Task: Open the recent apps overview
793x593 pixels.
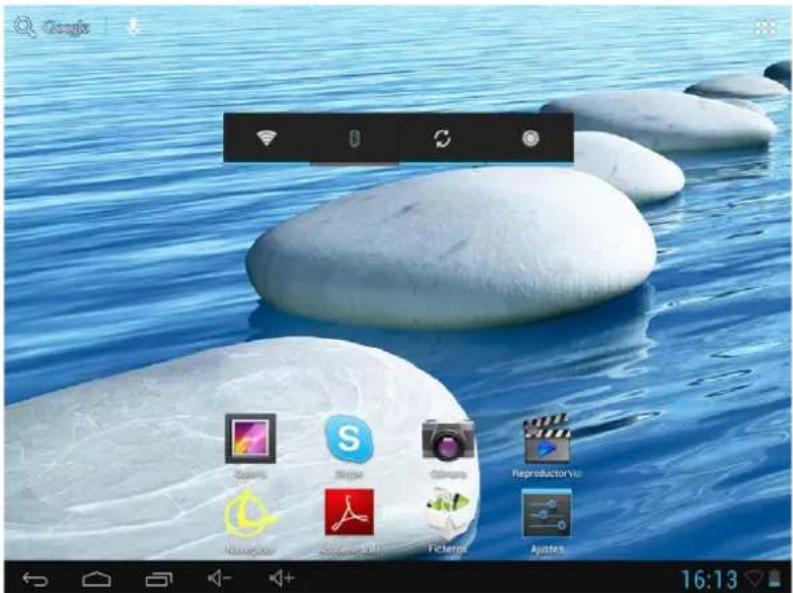Action: (159, 579)
